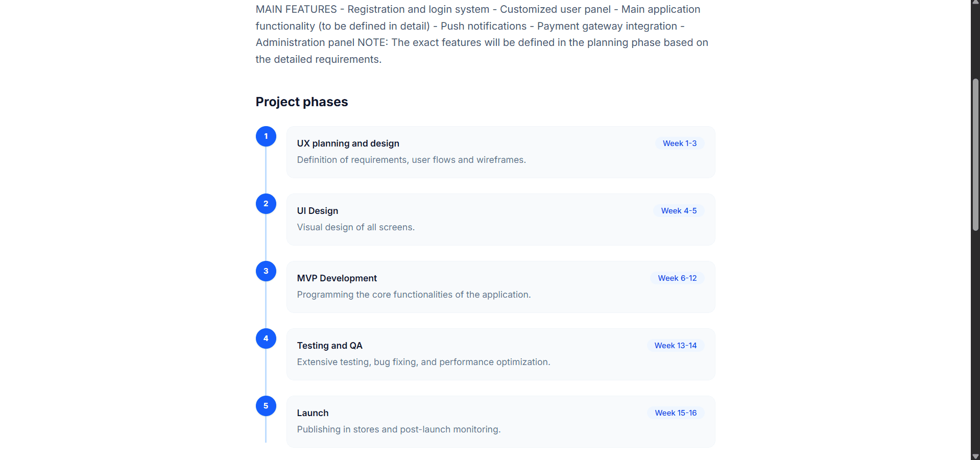Click the Project phases heading
980x460 pixels.
(x=301, y=102)
